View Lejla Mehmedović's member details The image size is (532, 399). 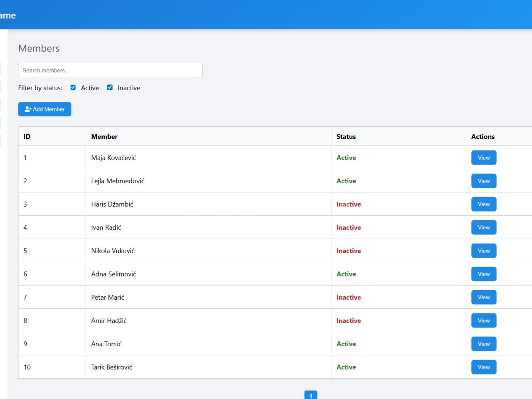(483, 181)
